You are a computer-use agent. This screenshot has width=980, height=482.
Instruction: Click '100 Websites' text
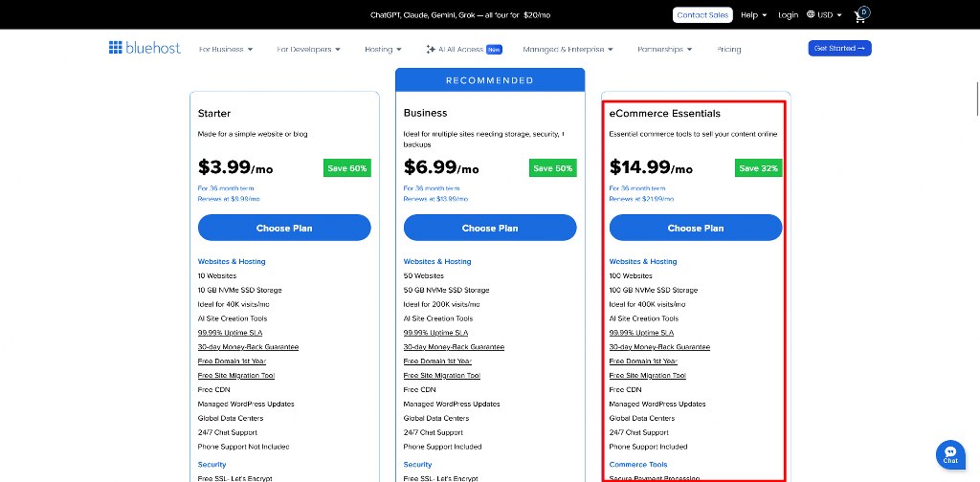(x=631, y=276)
